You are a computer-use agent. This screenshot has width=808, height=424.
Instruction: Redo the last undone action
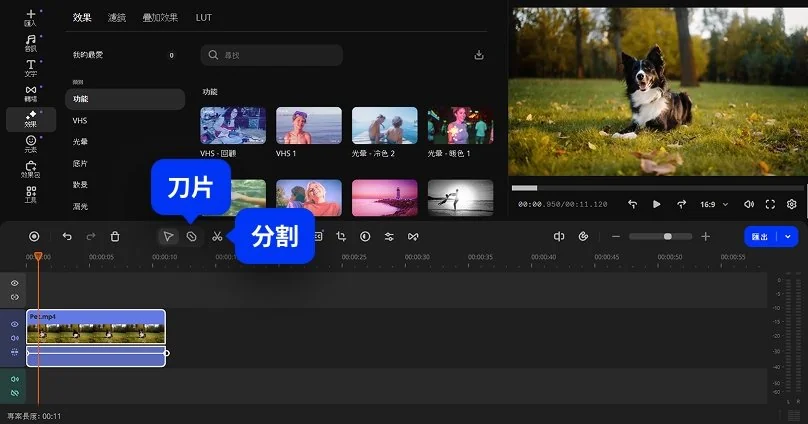tap(91, 236)
